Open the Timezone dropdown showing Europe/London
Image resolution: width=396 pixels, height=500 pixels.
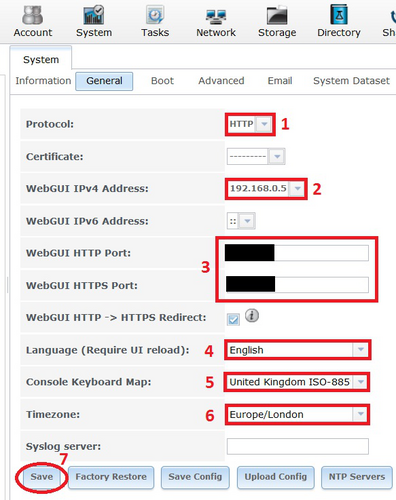[x=297, y=414]
